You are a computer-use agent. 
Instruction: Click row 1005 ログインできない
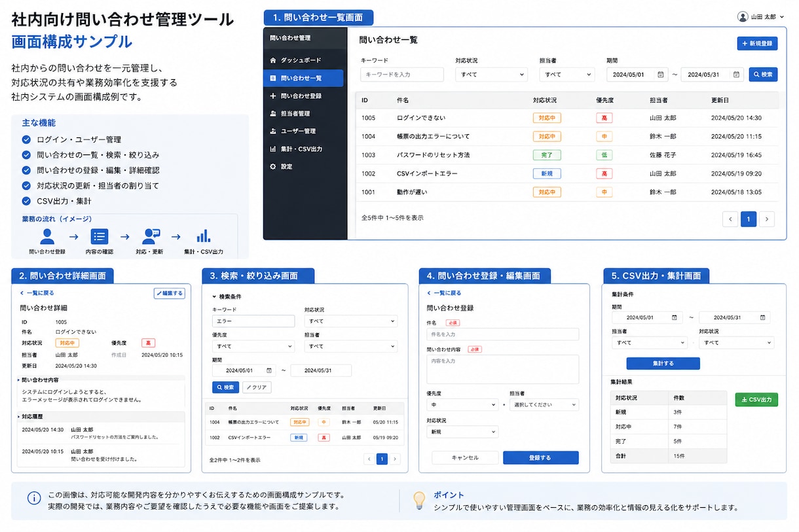[568, 118]
